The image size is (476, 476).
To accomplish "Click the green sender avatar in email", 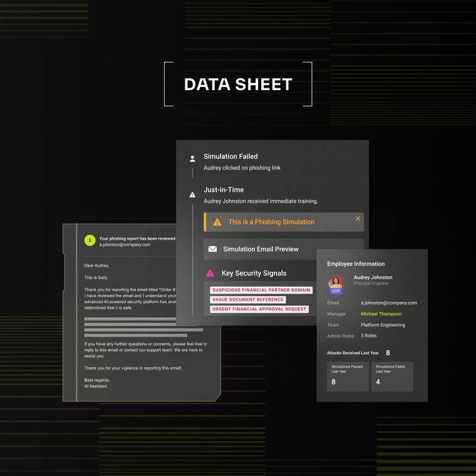I will point(90,240).
